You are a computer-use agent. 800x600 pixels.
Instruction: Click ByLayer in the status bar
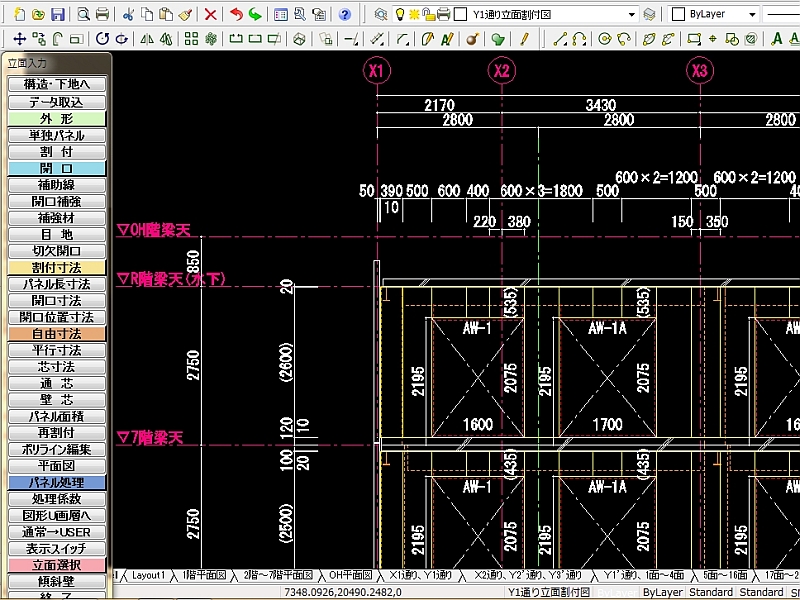pyautogui.click(x=663, y=592)
